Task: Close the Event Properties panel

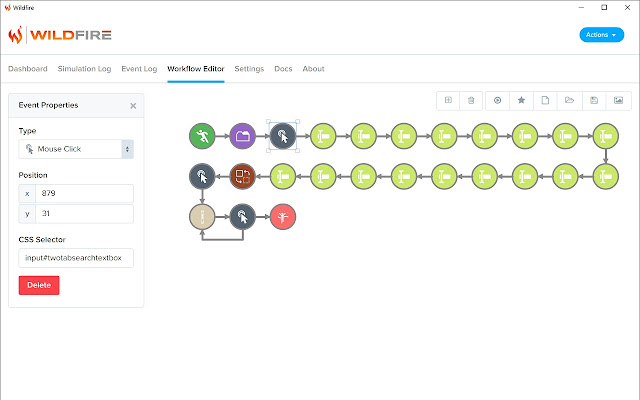Action: pos(133,106)
